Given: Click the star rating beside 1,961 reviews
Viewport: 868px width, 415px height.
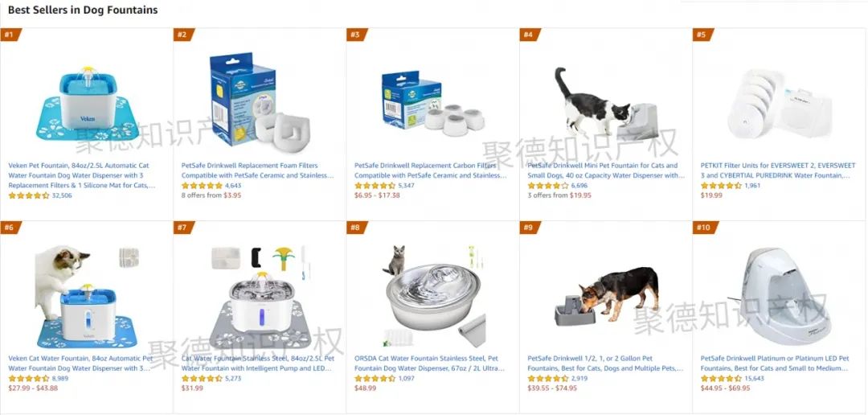Looking at the screenshot, I should coord(721,186).
